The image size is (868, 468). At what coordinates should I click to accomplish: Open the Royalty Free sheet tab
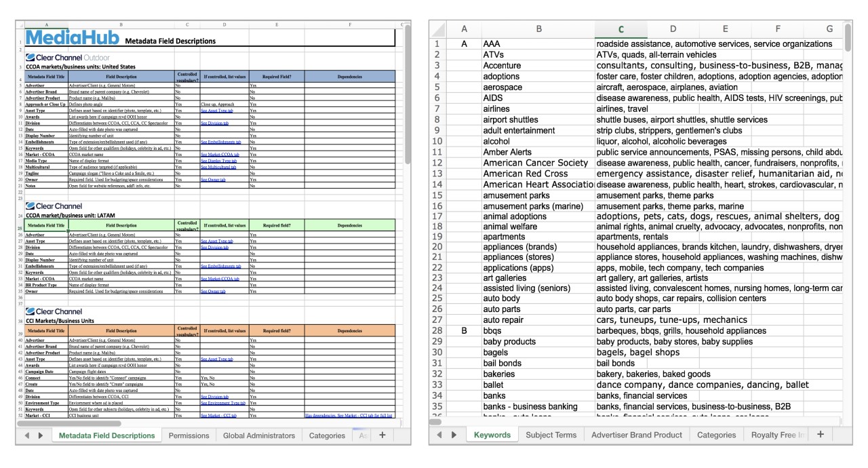776,435
